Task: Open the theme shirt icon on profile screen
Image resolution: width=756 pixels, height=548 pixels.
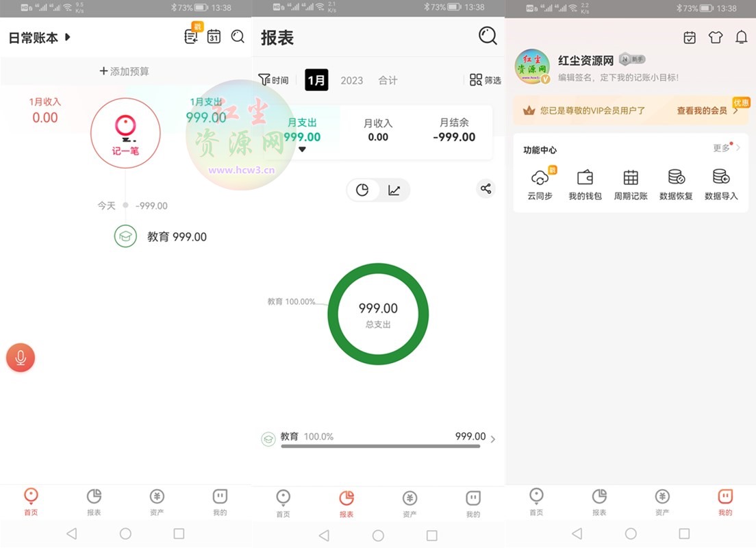Action: tap(716, 37)
